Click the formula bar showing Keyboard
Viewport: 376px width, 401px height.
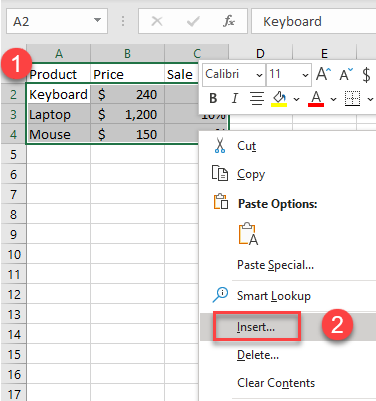(x=313, y=22)
